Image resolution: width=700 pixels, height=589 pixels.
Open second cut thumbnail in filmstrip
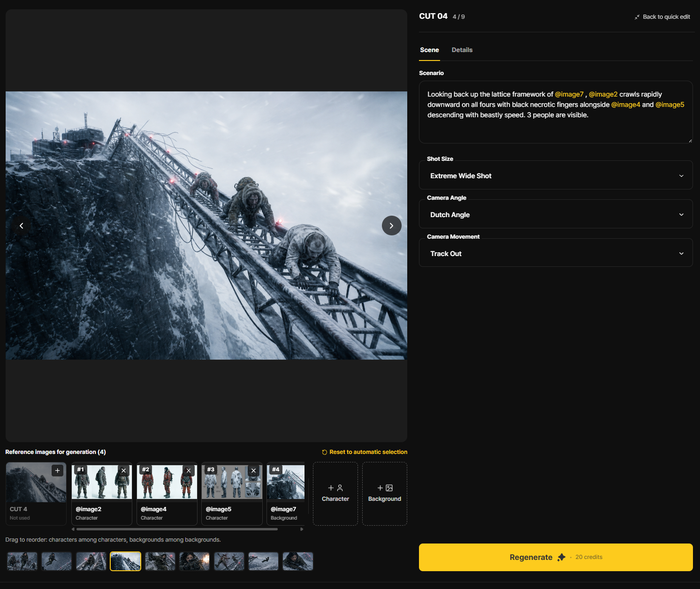click(x=56, y=561)
